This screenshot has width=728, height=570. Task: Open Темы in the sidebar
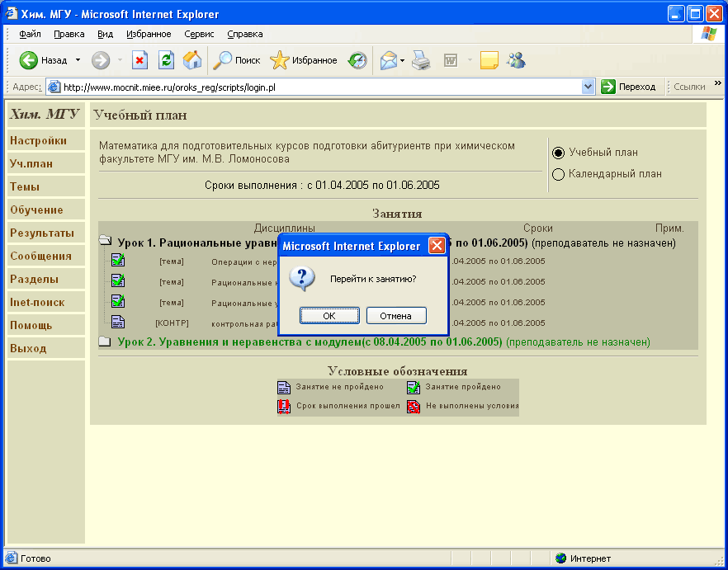(x=46, y=187)
